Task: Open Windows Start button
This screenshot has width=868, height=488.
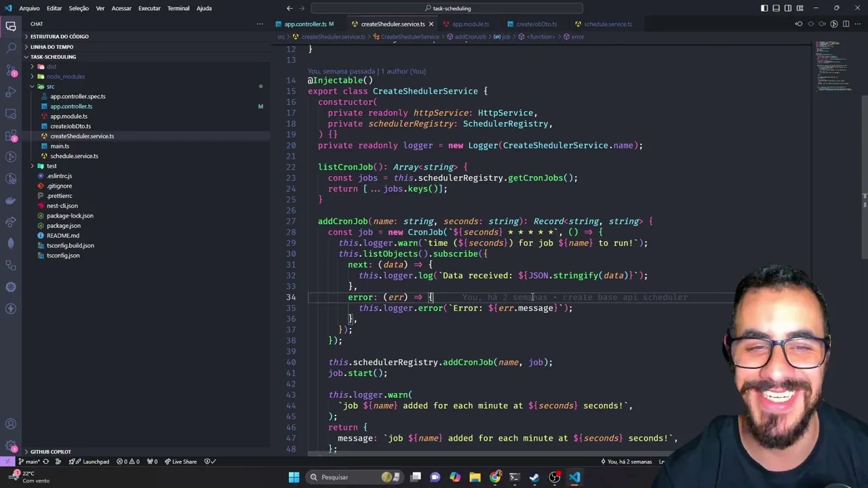Action: pyautogui.click(x=294, y=477)
